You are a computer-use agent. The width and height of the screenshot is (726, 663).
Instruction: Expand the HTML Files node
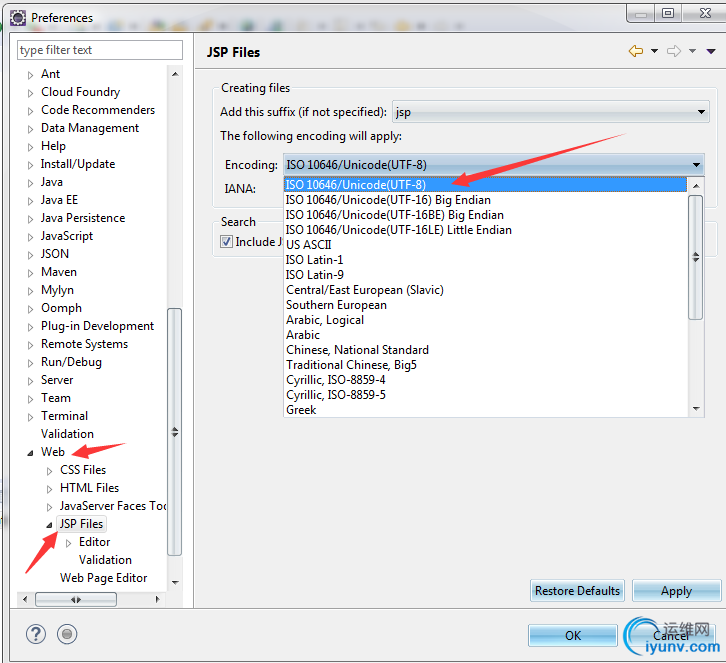50,489
